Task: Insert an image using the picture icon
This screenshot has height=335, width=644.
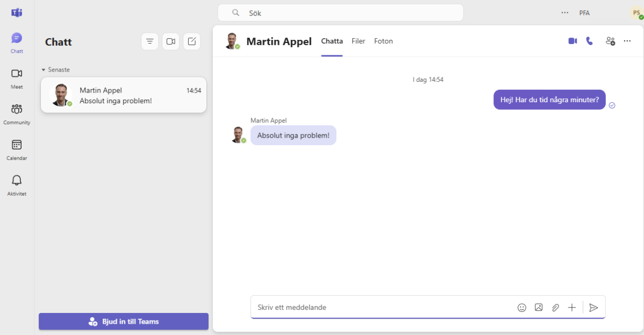Action: point(539,307)
